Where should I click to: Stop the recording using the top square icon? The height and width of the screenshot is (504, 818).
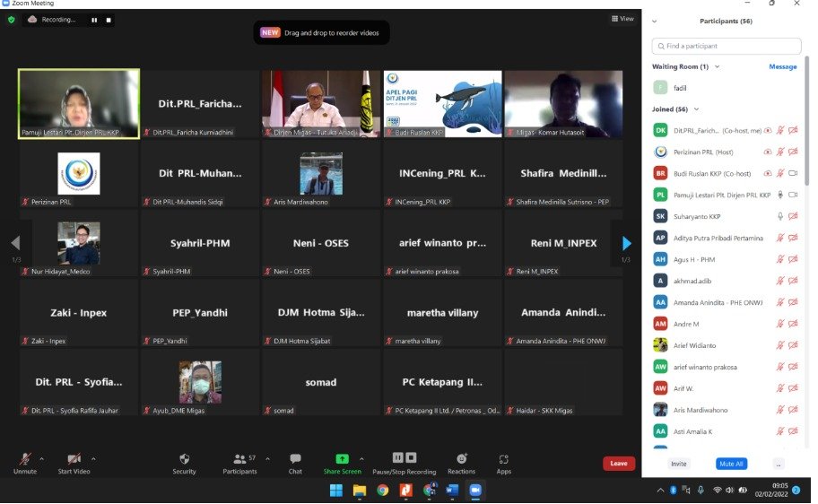pos(109,19)
